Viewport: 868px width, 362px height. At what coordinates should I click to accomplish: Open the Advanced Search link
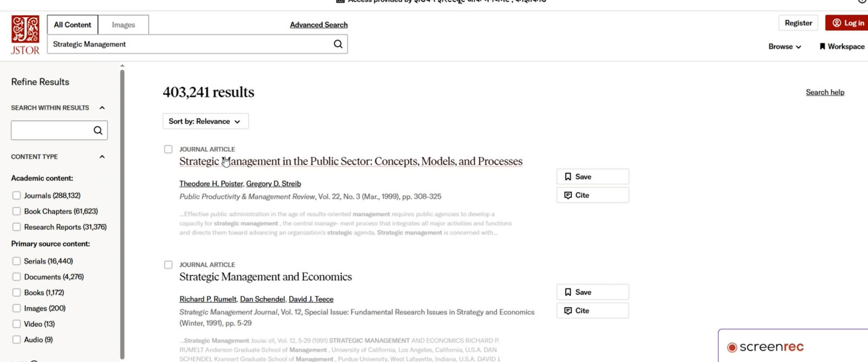(x=318, y=25)
